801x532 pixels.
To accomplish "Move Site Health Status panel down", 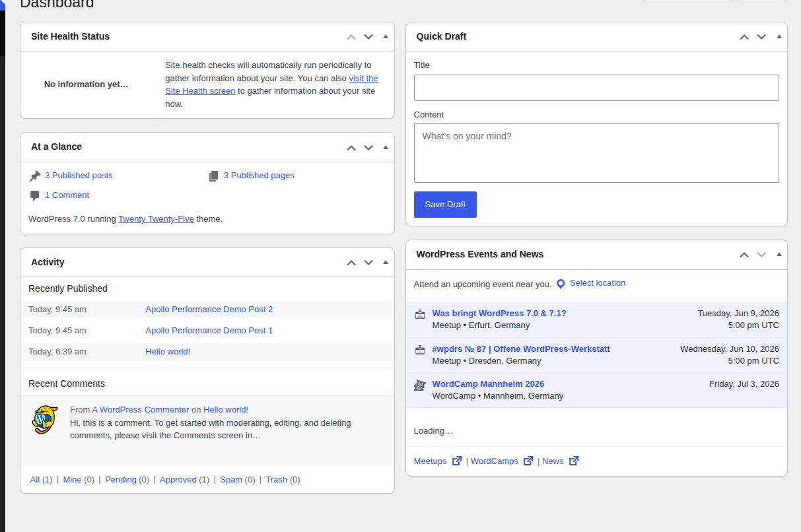I will click(368, 37).
